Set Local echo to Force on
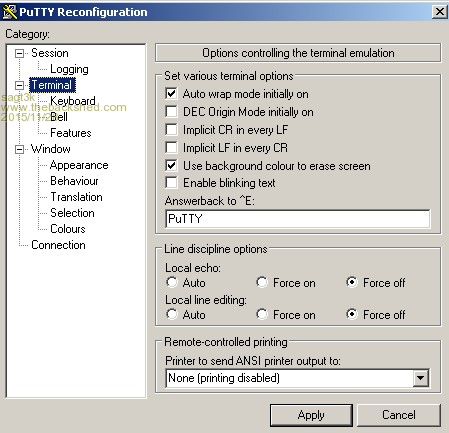This screenshot has width=449, height=433. click(x=262, y=283)
